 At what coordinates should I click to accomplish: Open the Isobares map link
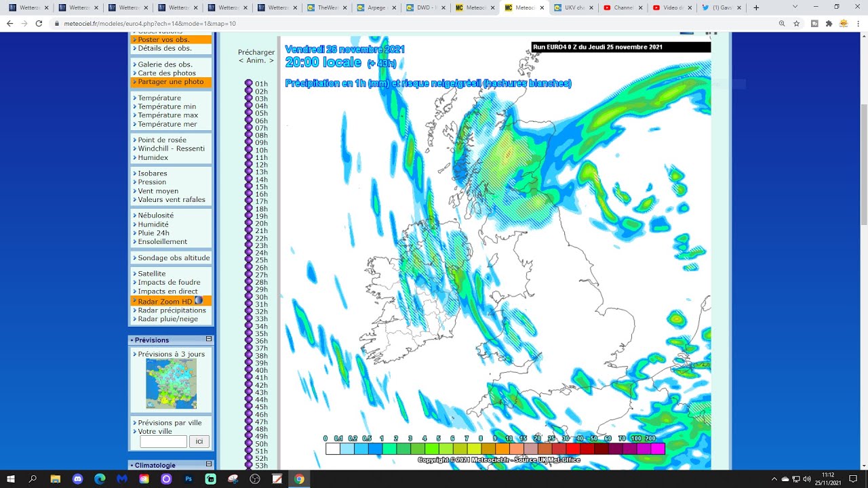point(153,174)
